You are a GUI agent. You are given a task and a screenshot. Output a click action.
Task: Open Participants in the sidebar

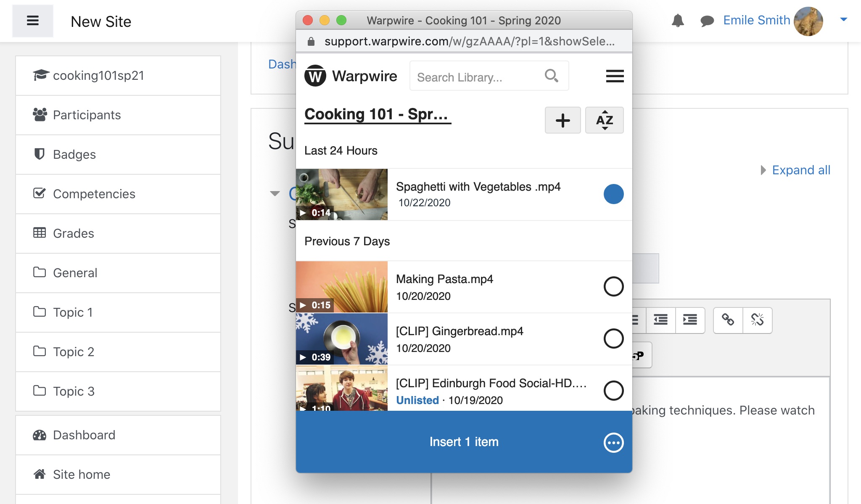[87, 115]
